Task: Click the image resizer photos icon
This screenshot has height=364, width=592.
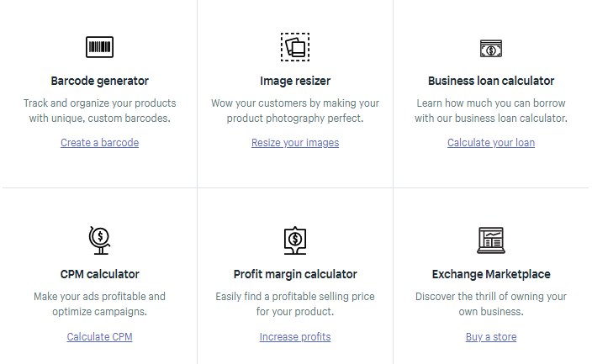Action: 295,47
